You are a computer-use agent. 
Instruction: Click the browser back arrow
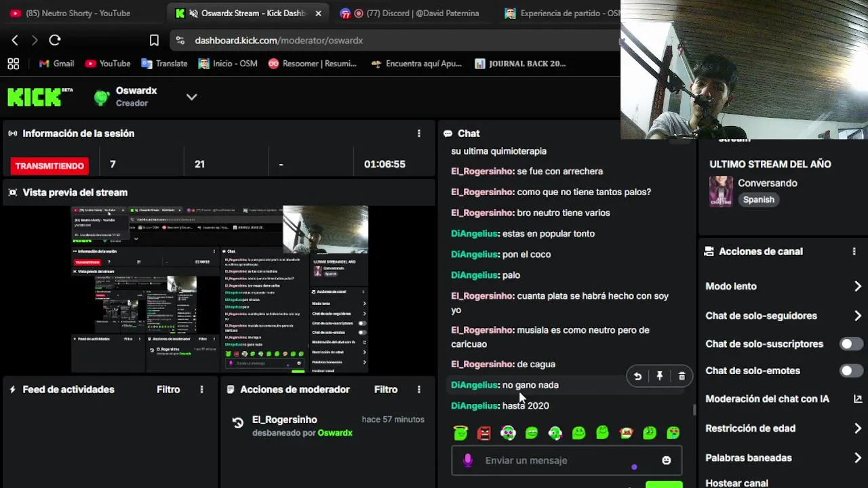(15, 41)
